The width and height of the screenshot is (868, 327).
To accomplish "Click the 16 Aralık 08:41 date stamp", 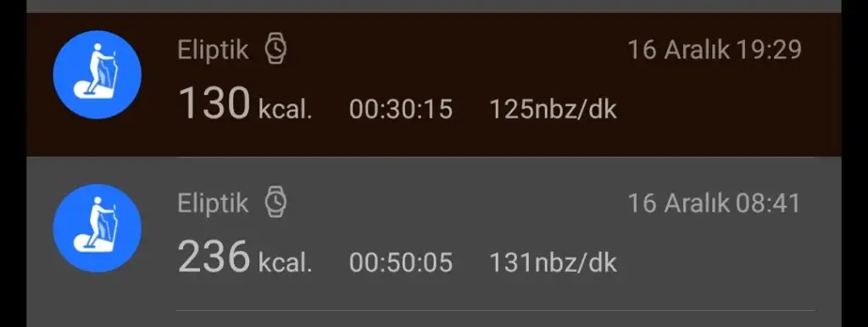I will (714, 203).
